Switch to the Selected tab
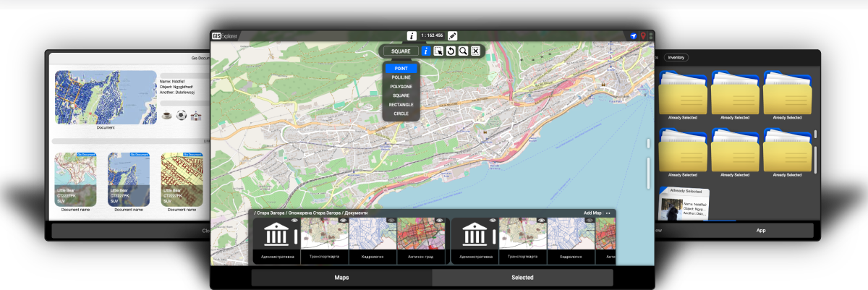 [x=522, y=277]
